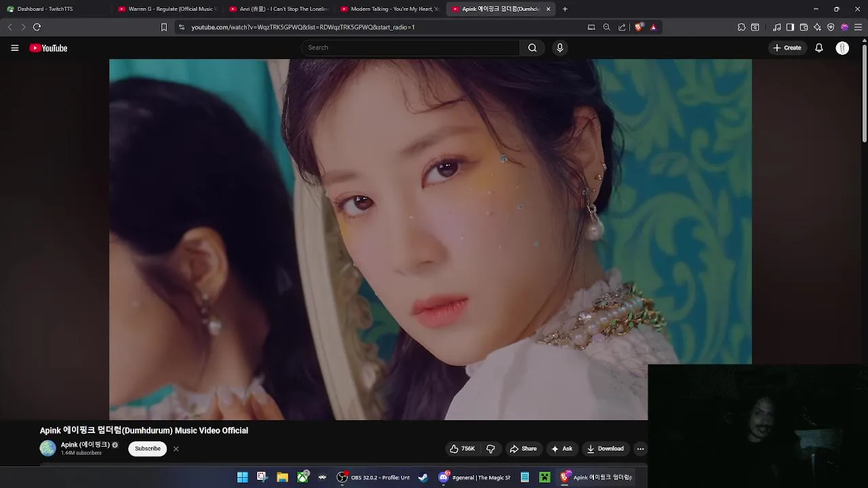This screenshot has height=488, width=868.
Task: Open the browser main hamburger menu
Action: [858, 27]
